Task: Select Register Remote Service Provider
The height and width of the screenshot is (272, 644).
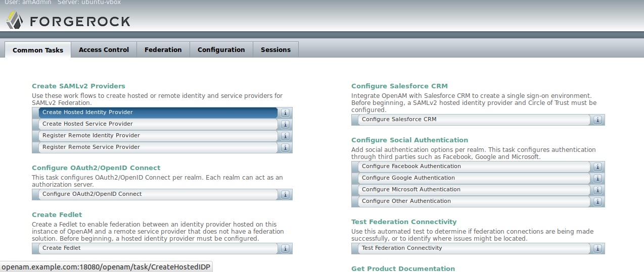Action: [x=158, y=147]
